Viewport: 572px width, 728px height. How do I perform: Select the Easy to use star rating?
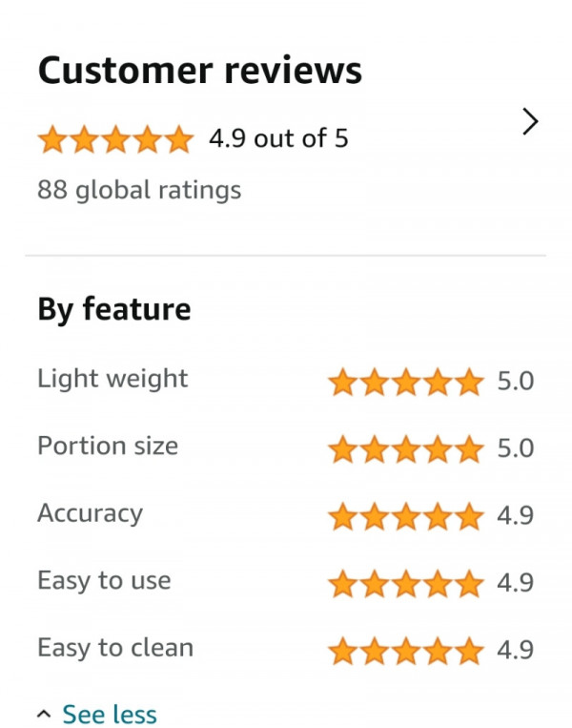click(406, 584)
